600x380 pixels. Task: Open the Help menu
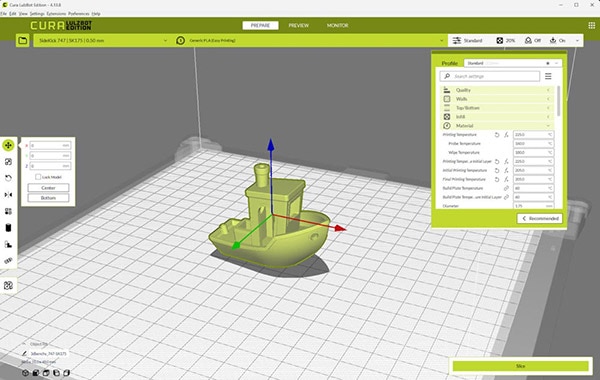point(96,14)
